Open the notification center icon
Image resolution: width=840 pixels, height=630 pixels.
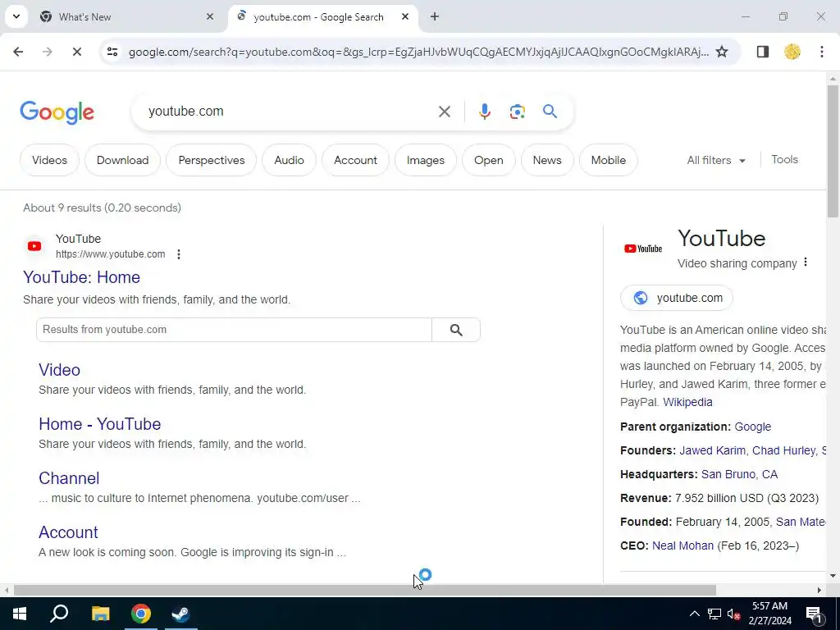click(x=814, y=614)
